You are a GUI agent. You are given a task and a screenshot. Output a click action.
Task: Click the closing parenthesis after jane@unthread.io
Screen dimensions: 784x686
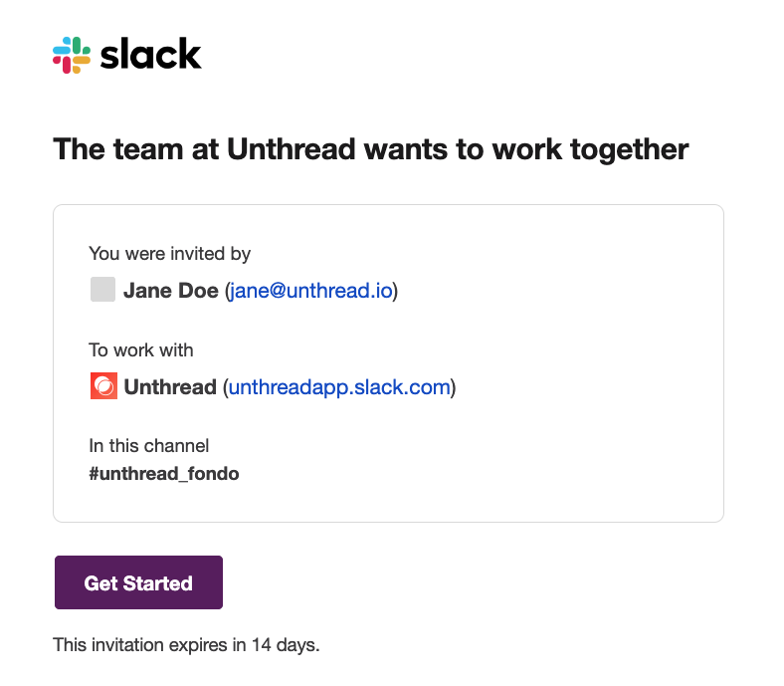396,291
